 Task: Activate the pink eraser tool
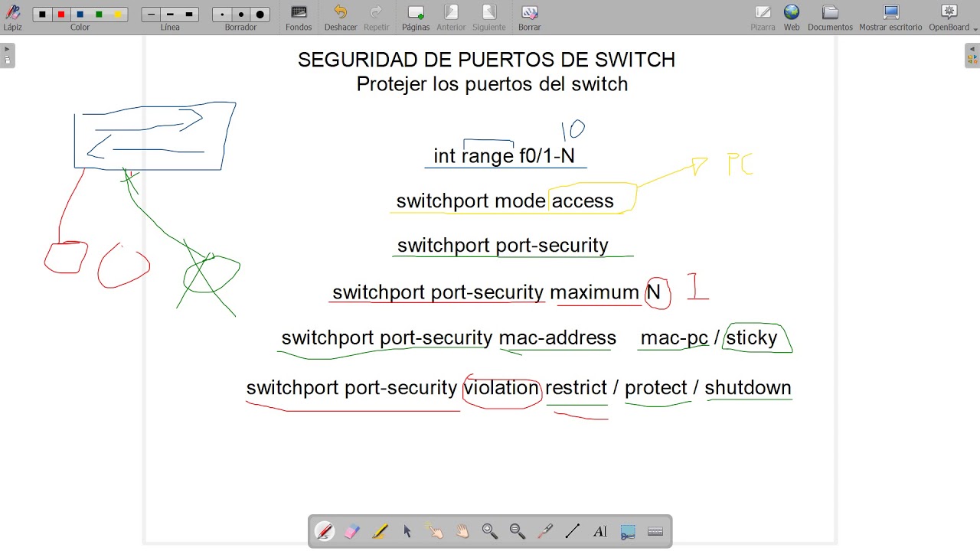pyautogui.click(x=352, y=531)
